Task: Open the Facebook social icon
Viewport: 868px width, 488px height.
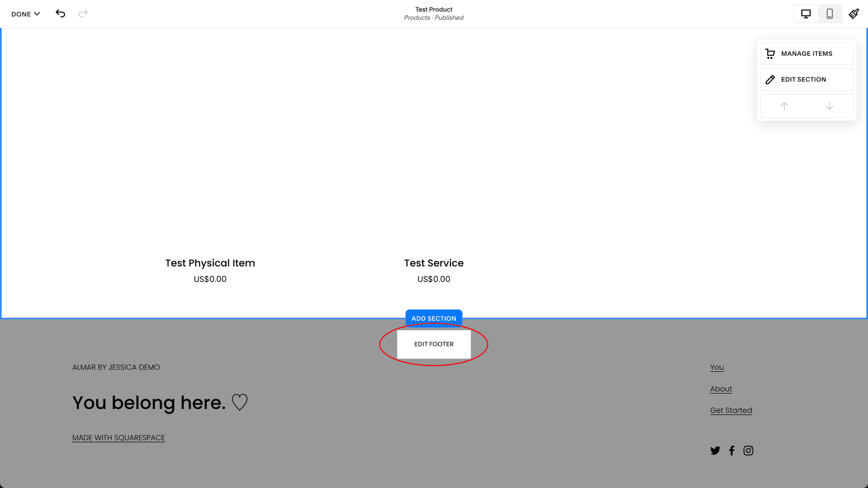Action: point(732,451)
